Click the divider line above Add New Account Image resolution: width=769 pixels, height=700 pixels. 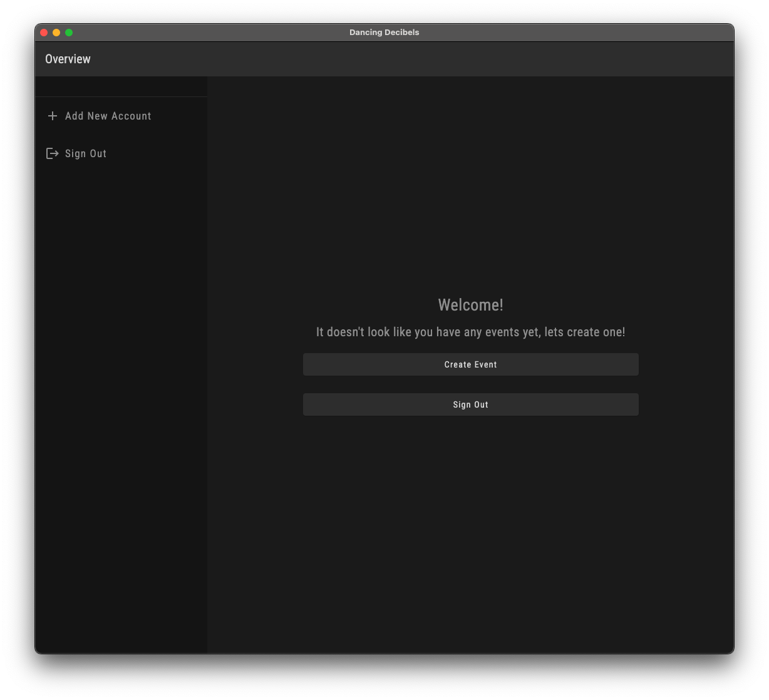[x=121, y=97]
